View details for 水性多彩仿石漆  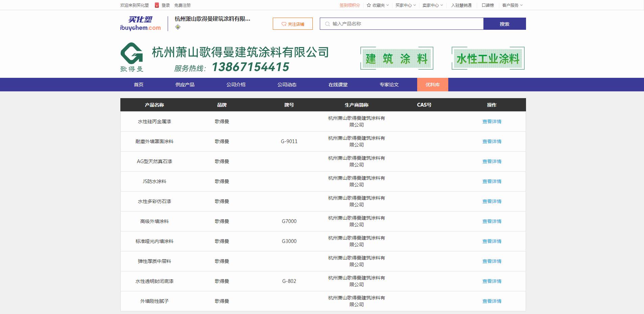(x=492, y=201)
